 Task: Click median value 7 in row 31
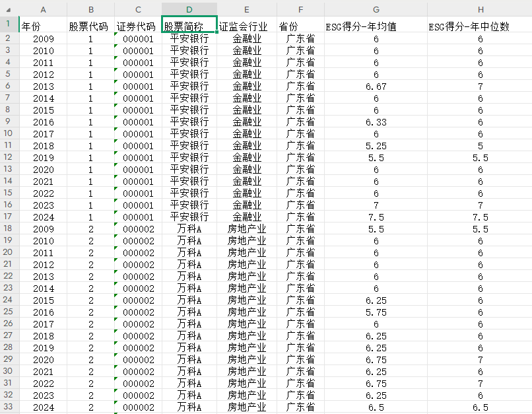(x=480, y=383)
